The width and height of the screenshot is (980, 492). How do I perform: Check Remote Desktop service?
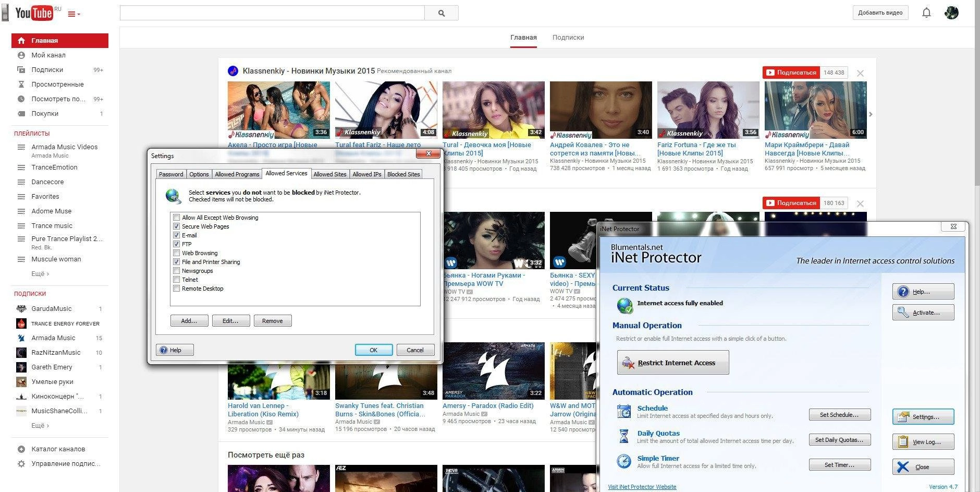(177, 289)
